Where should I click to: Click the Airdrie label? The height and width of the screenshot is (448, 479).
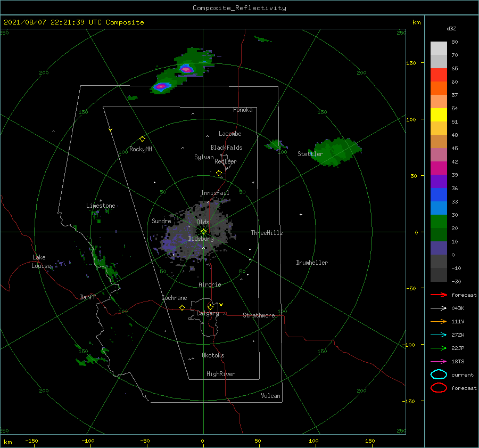click(x=210, y=284)
